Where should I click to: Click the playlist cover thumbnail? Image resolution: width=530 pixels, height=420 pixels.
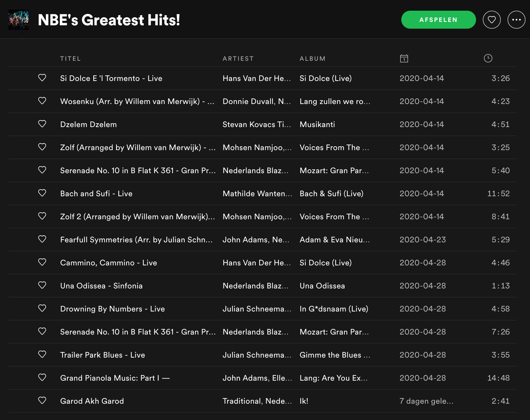coord(19,20)
